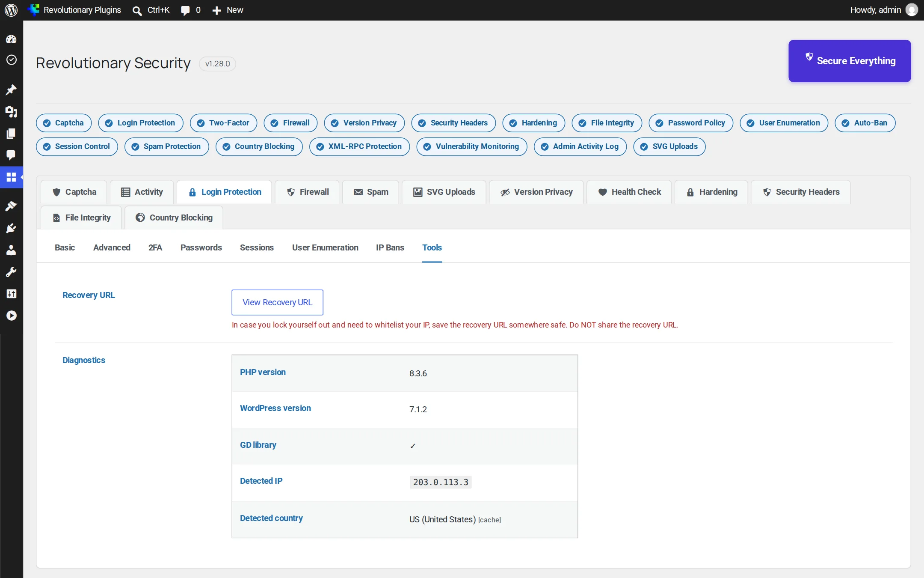Toggle the Session Control feature pill
This screenshot has width=924, height=578.
point(77,146)
